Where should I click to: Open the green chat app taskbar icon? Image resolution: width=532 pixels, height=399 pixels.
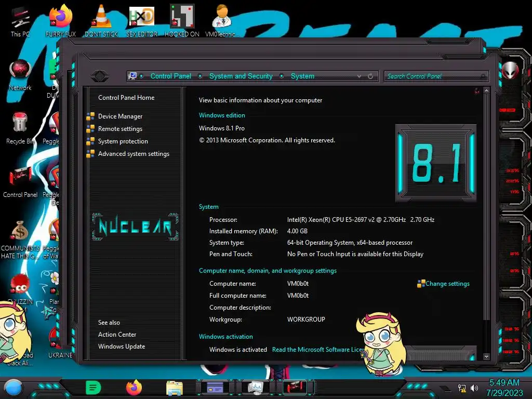click(94, 388)
